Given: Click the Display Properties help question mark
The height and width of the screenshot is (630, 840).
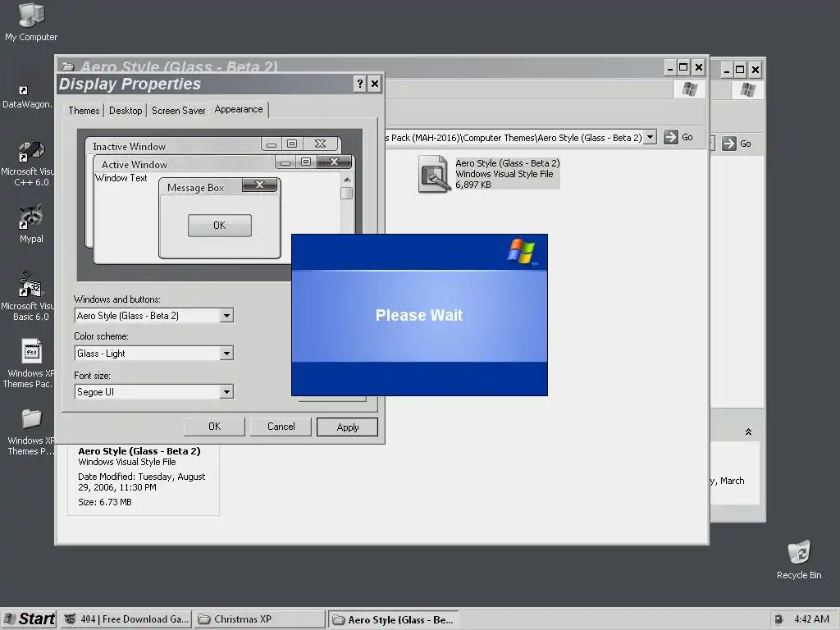Looking at the screenshot, I should point(360,84).
